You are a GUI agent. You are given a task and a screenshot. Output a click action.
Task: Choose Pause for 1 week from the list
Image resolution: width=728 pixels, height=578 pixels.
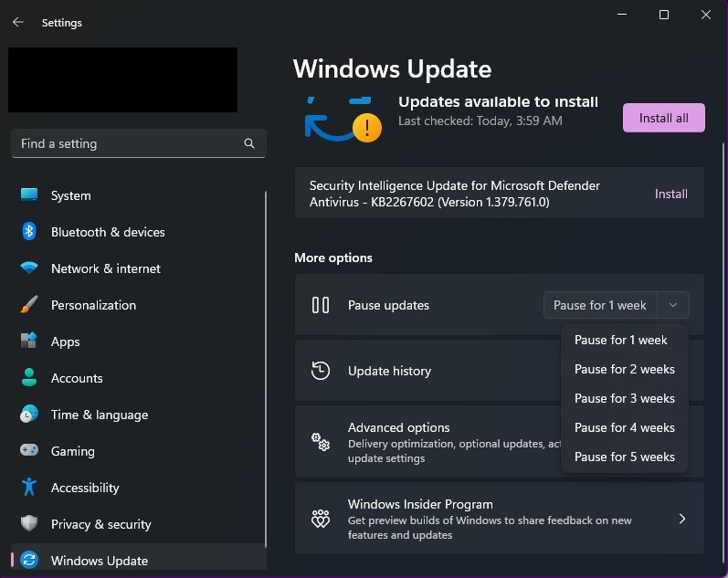click(625, 340)
